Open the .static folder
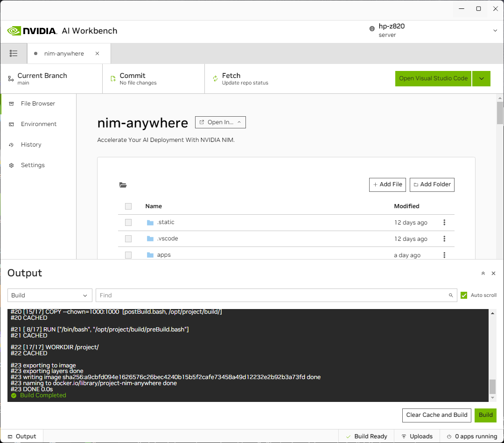Viewport: 504px width, 443px height. [166, 222]
